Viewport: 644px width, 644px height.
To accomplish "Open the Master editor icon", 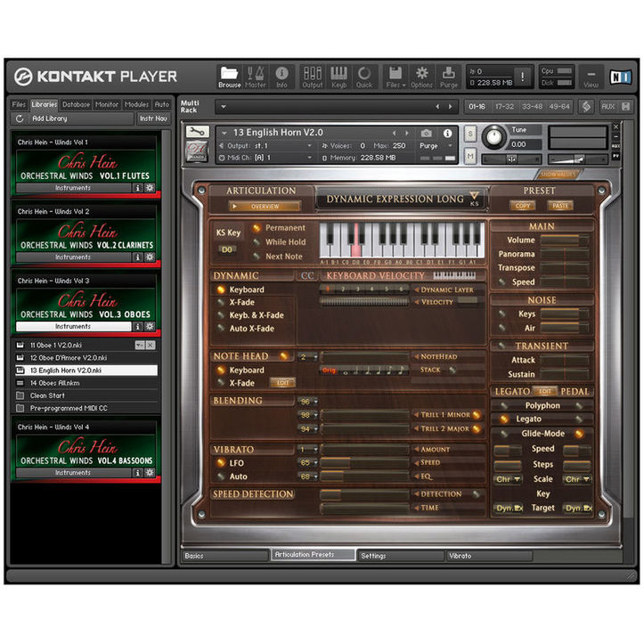I will (x=256, y=77).
